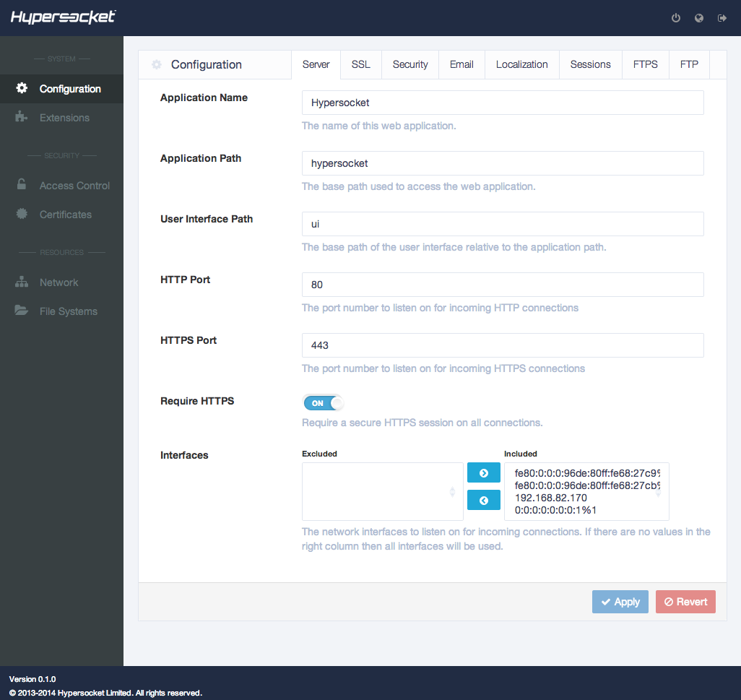Apply the configuration changes
The height and width of the screenshot is (700, 741).
point(620,602)
